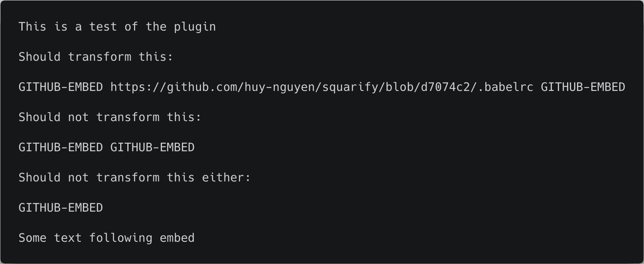Click 'squarify' repository name in the URL

coord(350,87)
